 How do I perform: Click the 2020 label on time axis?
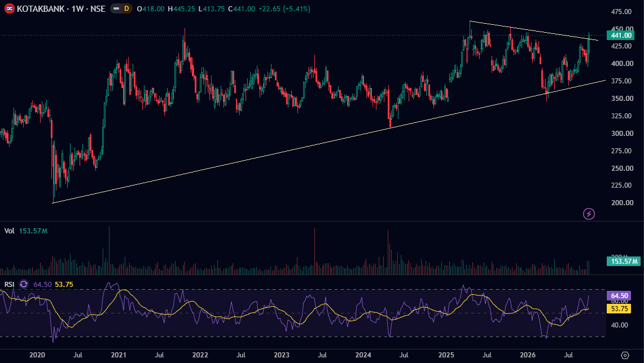pos(37,355)
